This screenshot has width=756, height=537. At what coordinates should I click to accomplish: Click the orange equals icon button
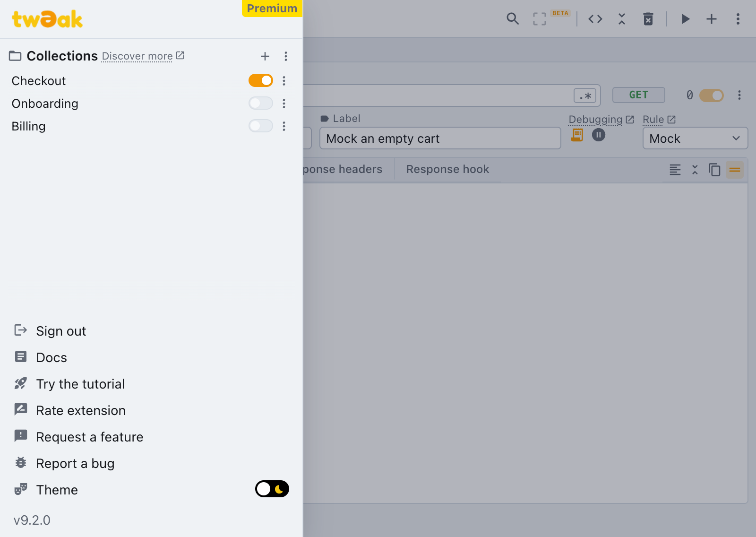(x=735, y=170)
